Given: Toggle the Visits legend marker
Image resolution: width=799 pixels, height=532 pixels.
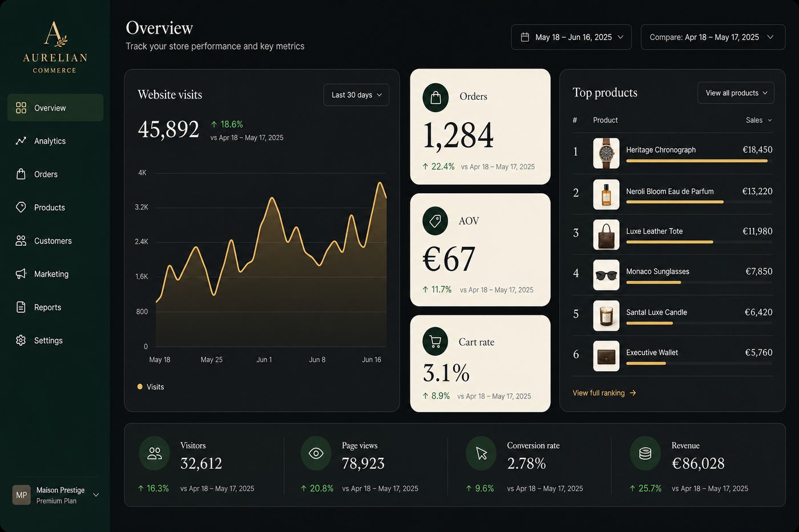Looking at the screenshot, I should pos(140,387).
